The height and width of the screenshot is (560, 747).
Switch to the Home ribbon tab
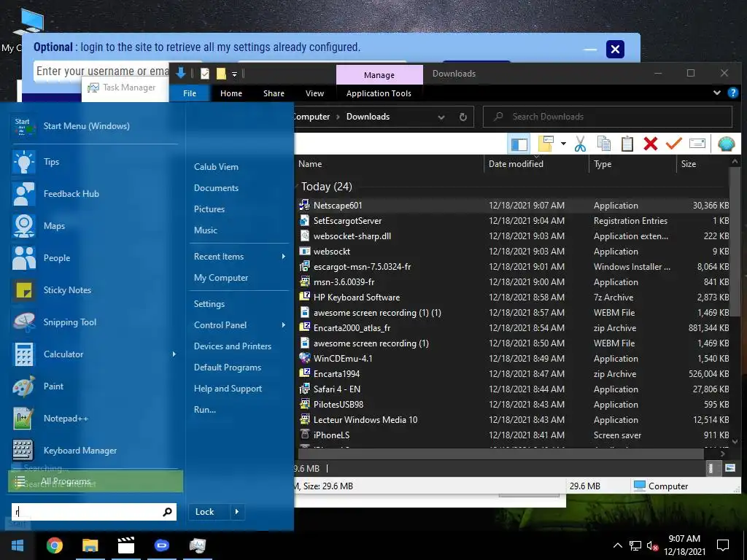click(231, 93)
